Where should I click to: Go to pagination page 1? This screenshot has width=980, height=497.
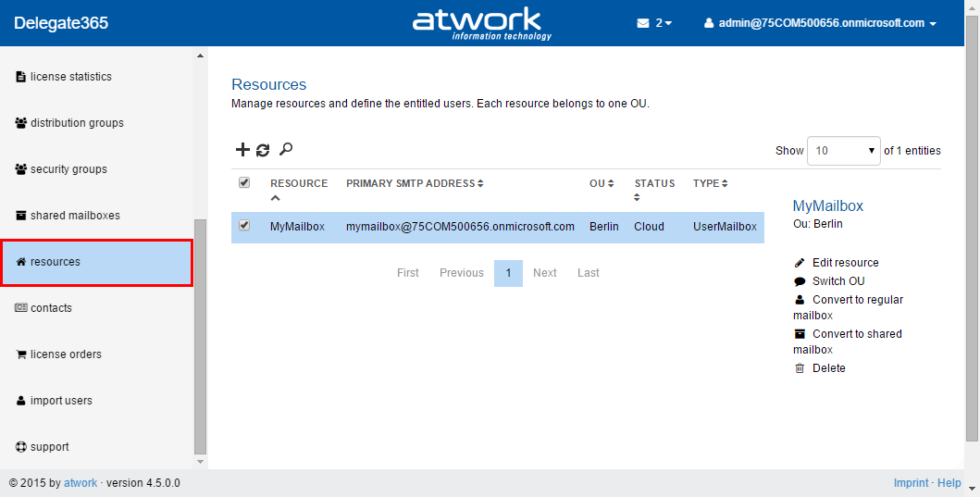tap(508, 273)
